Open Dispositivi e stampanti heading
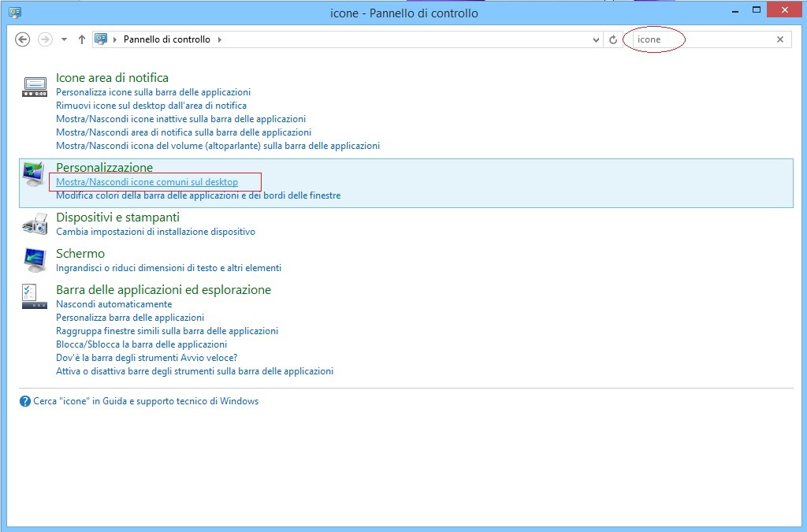 (x=118, y=217)
